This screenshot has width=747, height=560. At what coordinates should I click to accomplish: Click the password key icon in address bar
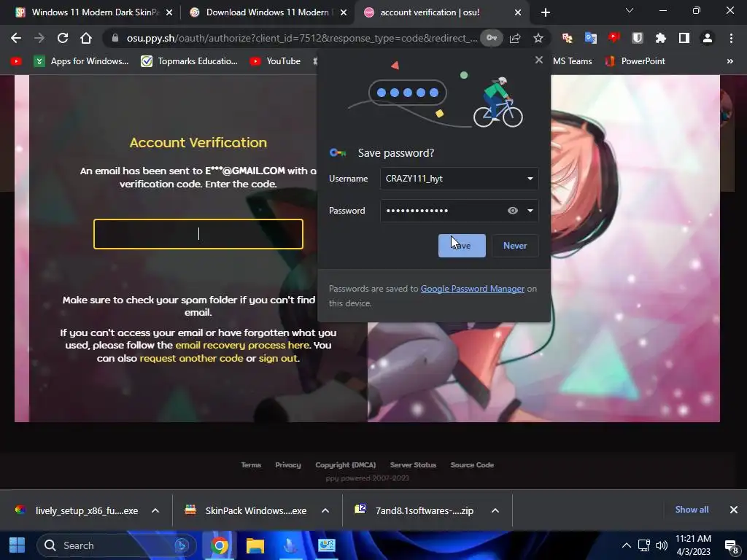tap(491, 38)
